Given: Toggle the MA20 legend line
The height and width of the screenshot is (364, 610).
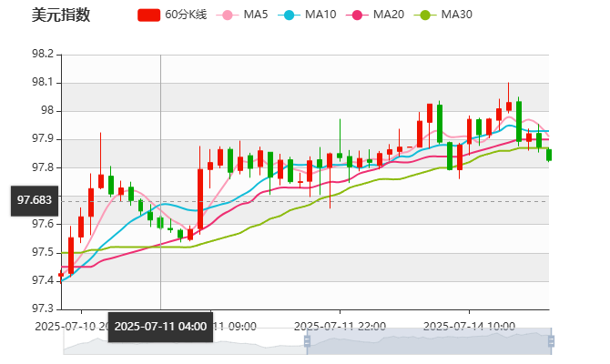Looking at the screenshot, I should [375, 15].
